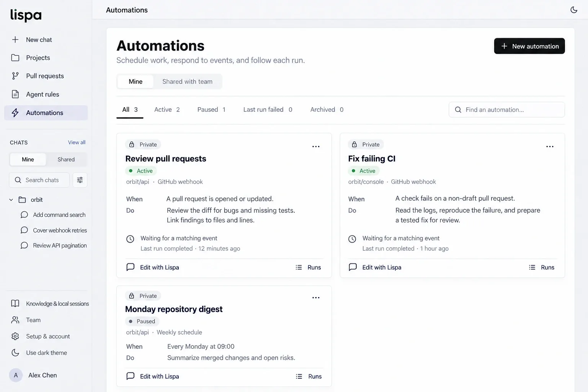Image resolution: width=588 pixels, height=392 pixels.
Task: Filter by Active automations tab
Action: point(167,109)
